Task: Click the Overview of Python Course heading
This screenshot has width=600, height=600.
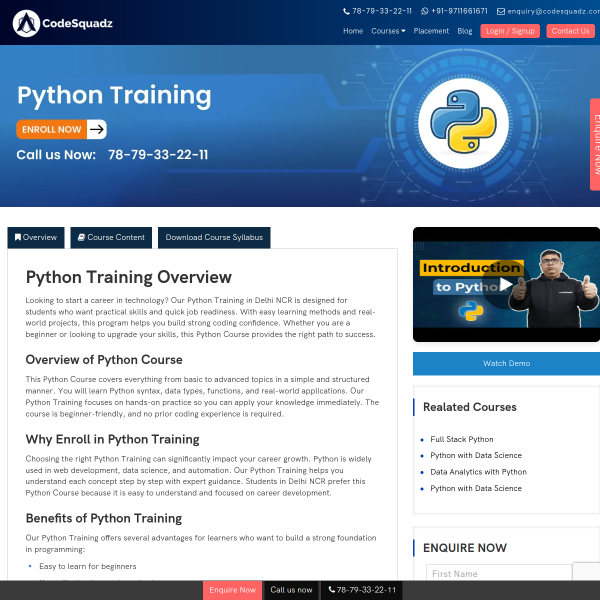Action: 104,360
